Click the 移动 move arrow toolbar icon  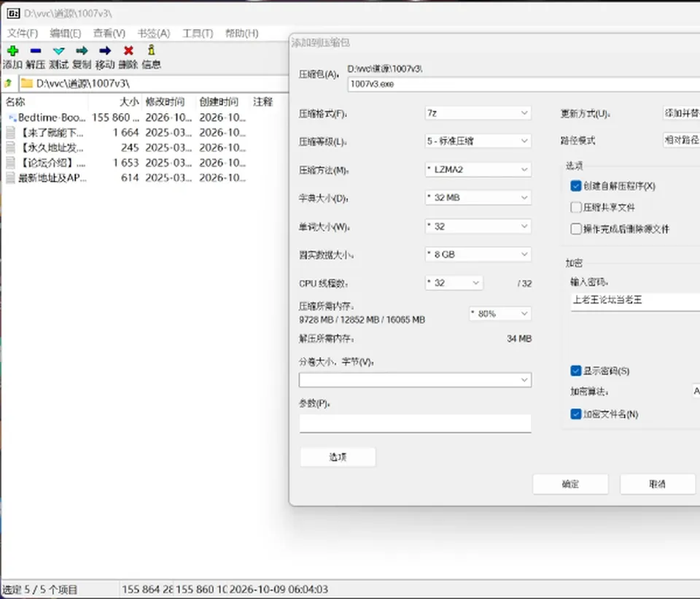105,51
